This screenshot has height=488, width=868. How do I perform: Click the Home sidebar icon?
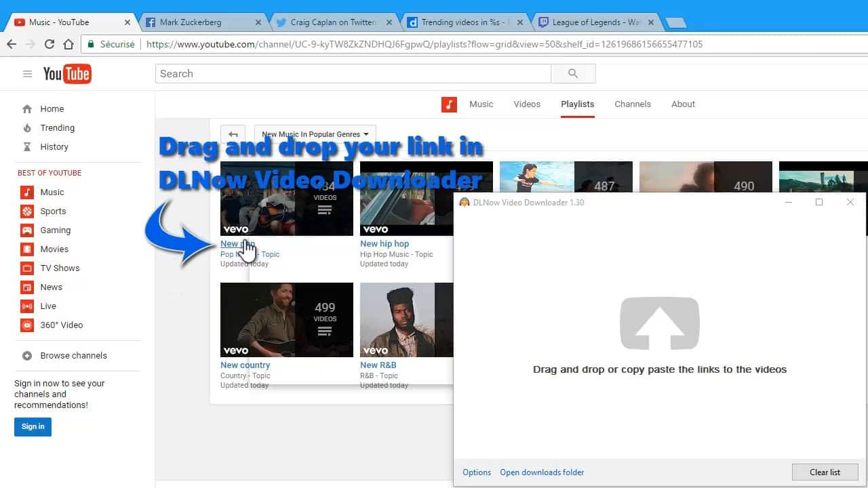(x=27, y=108)
